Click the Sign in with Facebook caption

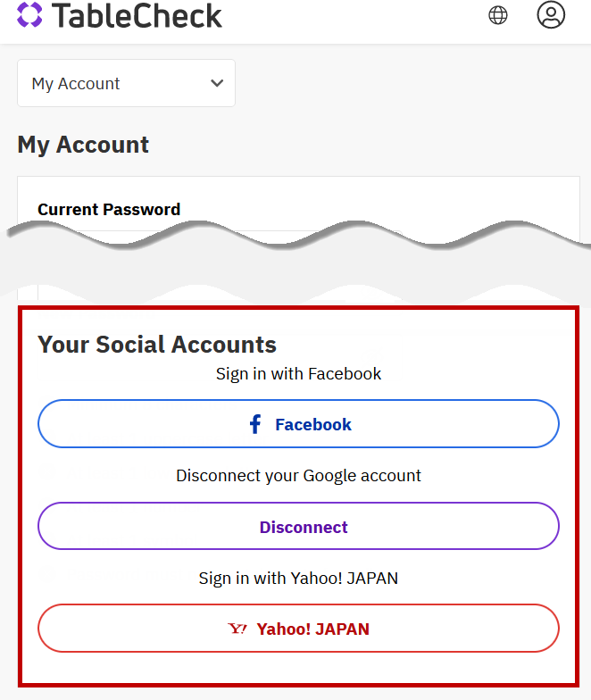point(298,374)
